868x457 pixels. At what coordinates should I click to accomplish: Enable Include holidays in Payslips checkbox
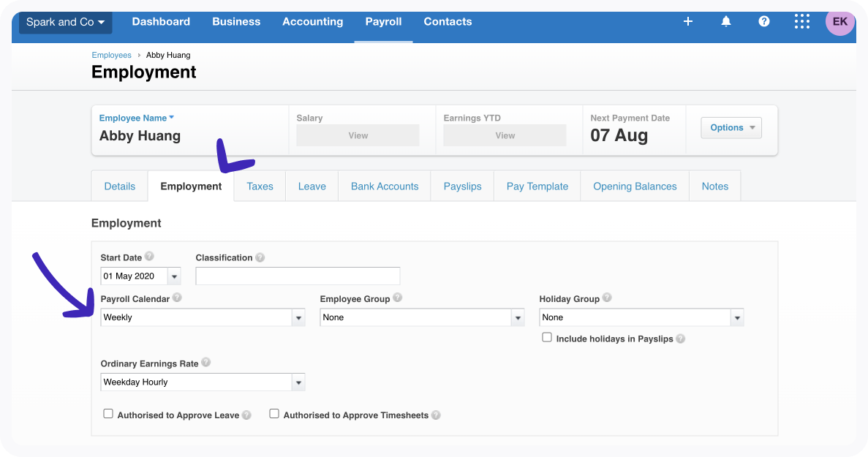pos(547,338)
